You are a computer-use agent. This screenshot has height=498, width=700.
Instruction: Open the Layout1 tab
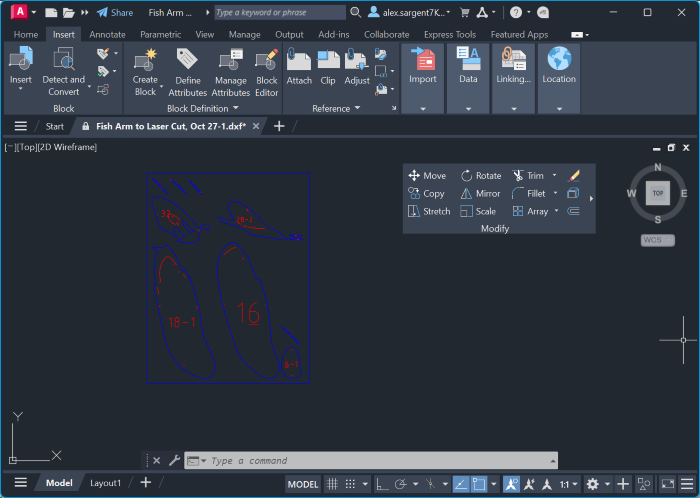(x=106, y=483)
